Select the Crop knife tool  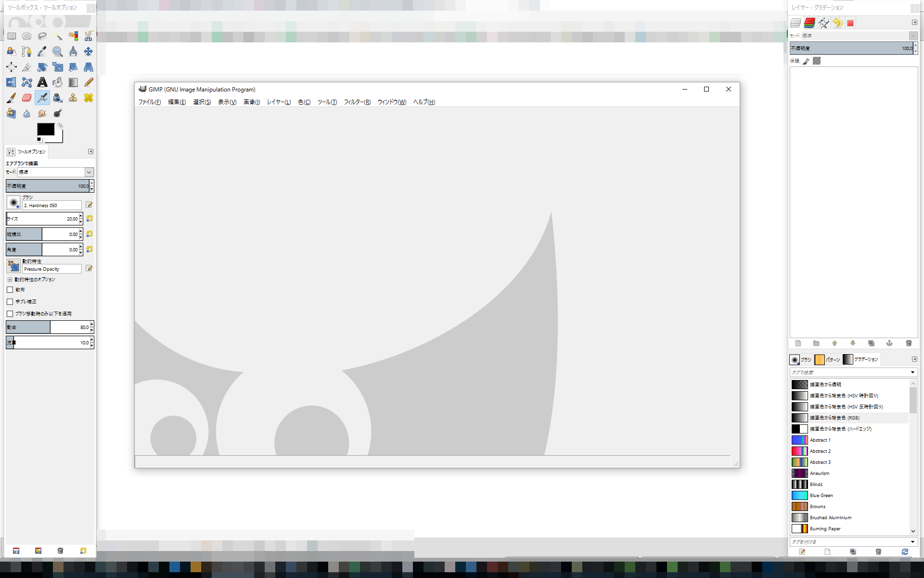27,67
